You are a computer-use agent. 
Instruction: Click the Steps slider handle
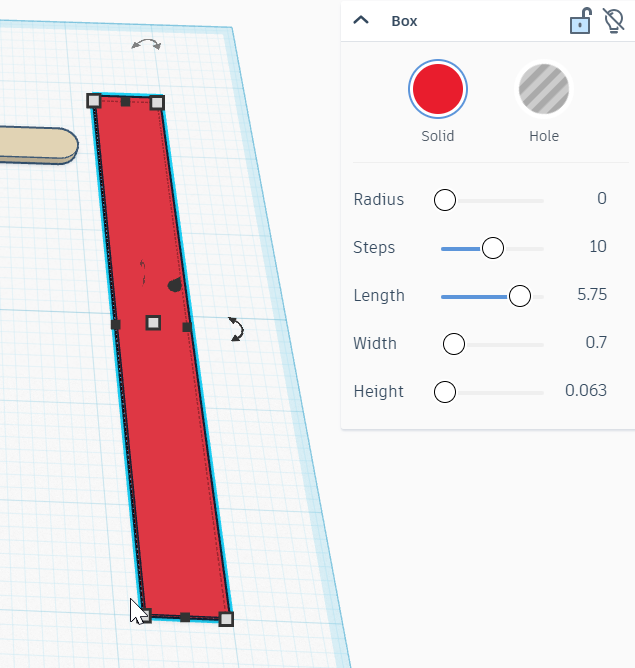492,248
